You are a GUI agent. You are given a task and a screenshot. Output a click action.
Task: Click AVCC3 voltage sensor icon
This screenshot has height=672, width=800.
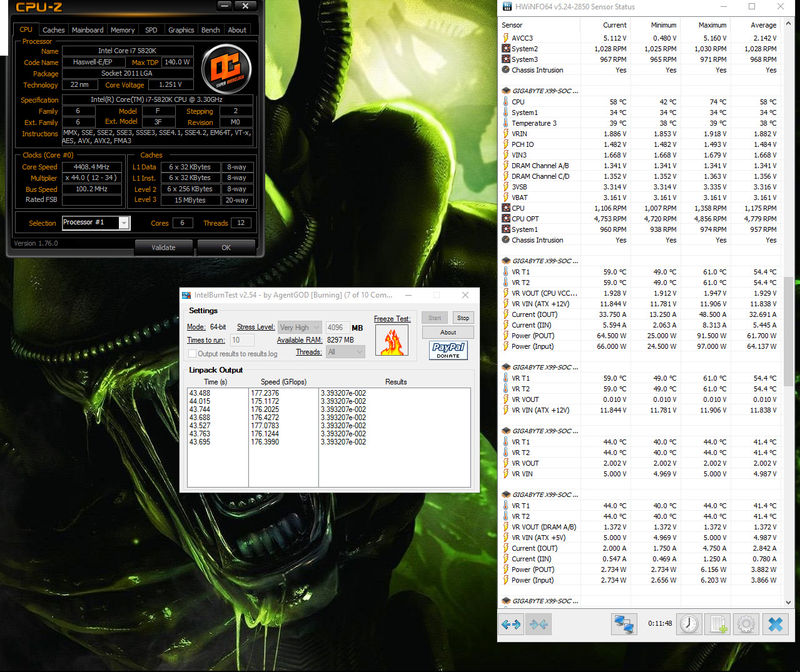click(505, 38)
